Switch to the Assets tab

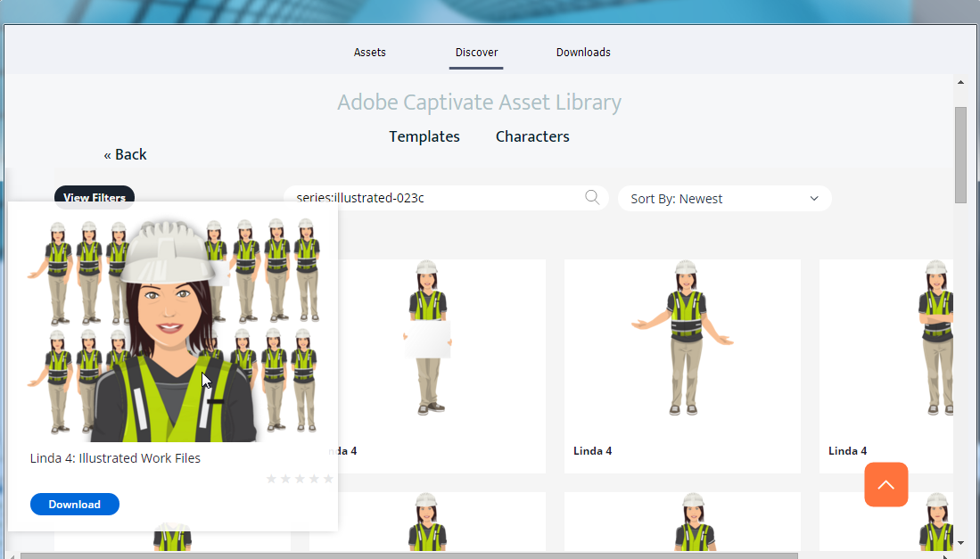pos(369,53)
